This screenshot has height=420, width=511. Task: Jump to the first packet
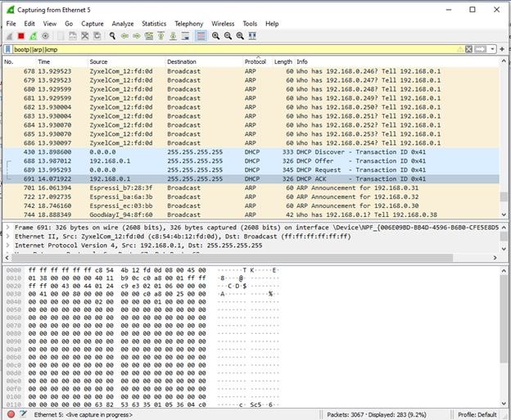(x=161, y=36)
